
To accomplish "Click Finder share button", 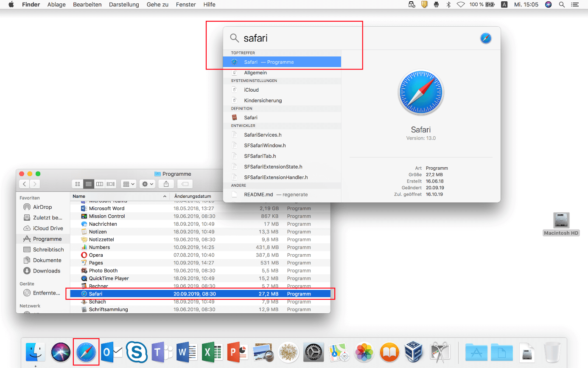I will (166, 184).
